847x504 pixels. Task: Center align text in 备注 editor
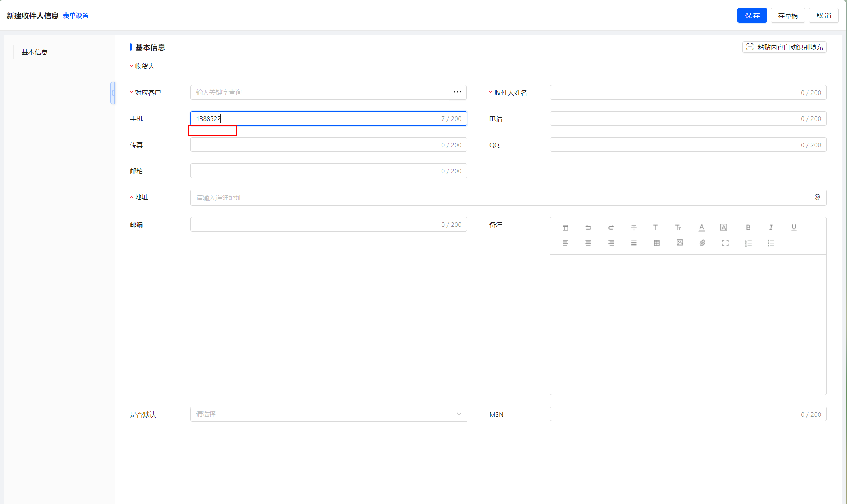point(588,243)
